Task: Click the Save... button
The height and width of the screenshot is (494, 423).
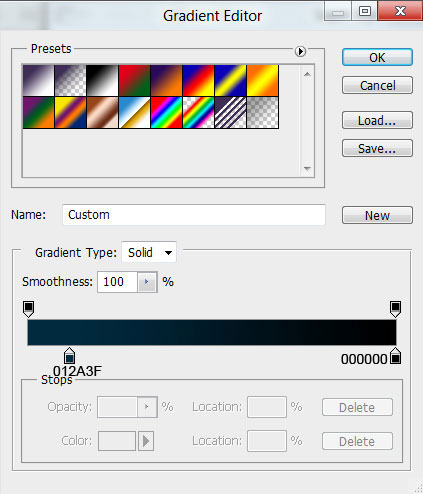Action: pyautogui.click(x=377, y=148)
